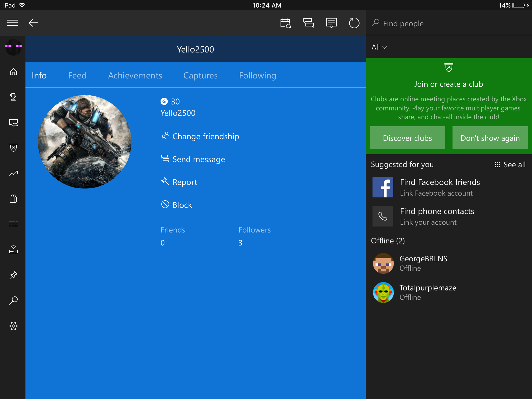Open console Connection icon in the sidebar

pyautogui.click(x=14, y=249)
